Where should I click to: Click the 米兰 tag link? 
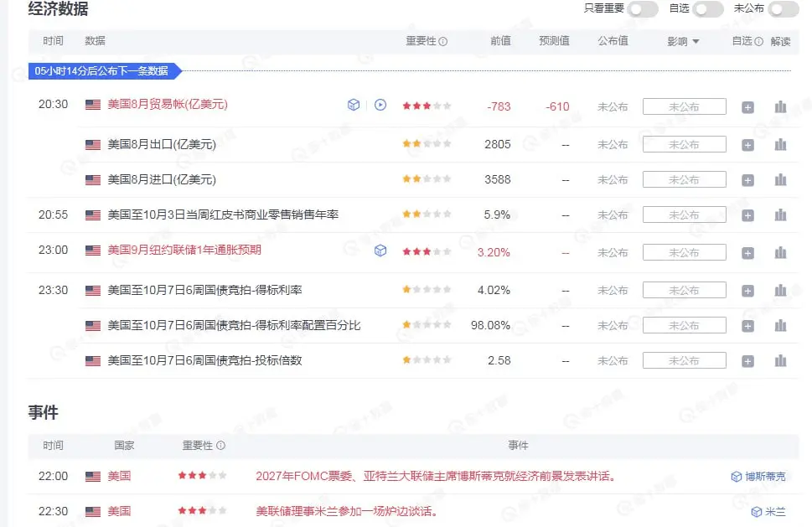click(768, 512)
